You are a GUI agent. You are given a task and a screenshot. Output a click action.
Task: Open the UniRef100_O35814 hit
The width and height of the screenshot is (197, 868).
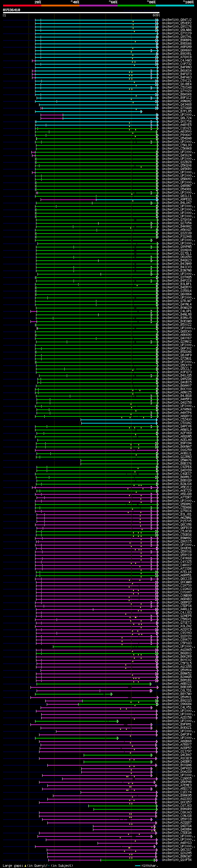(x=177, y=291)
